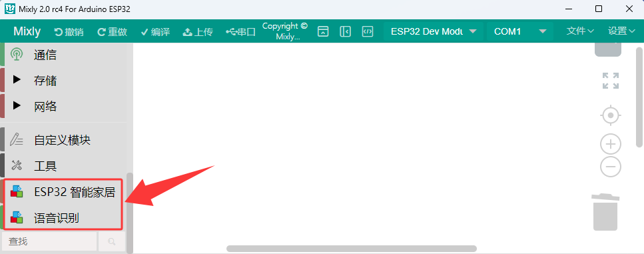The image size is (644, 254).
Task: Open the ESP32 Dev Module board dropdown
Action: coord(434,31)
